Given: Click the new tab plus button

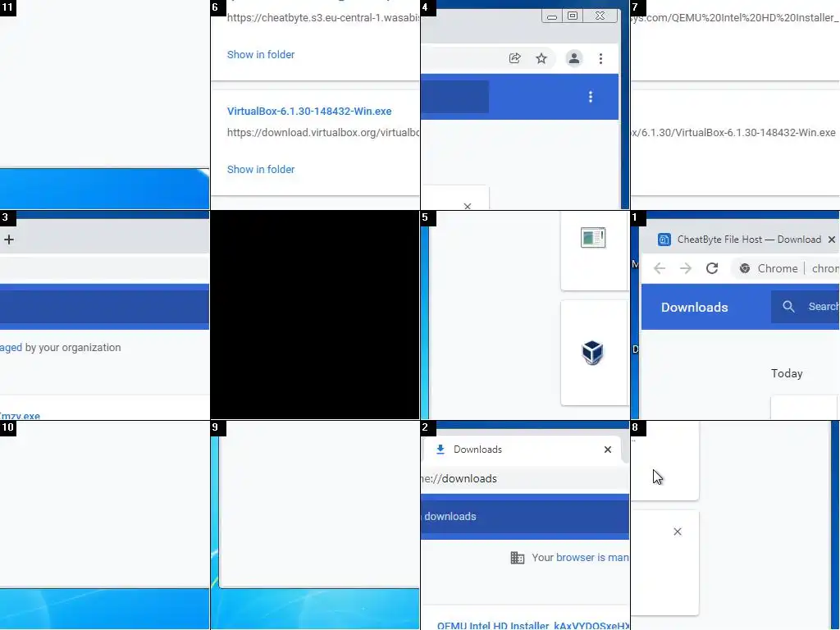Looking at the screenshot, I should click(x=8, y=240).
